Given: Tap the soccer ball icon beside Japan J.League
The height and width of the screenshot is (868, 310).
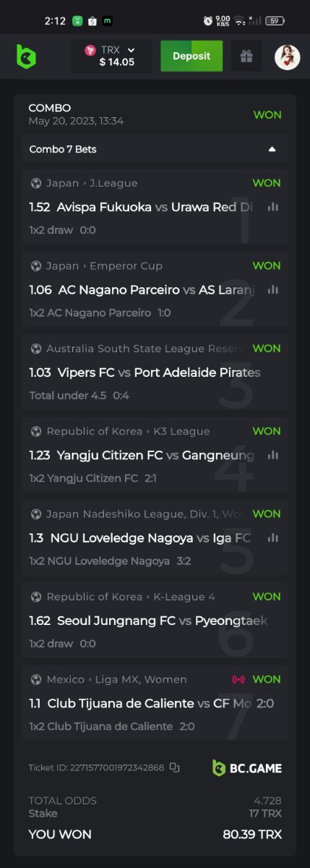Looking at the screenshot, I should 35,183.
